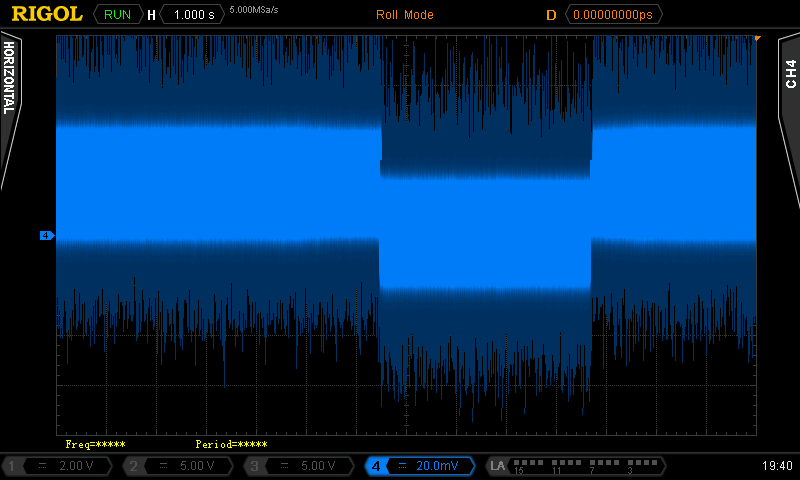This screenshot has width=800, height=480.
Task: Click the Period measurement readout
Action: [231, 444]
